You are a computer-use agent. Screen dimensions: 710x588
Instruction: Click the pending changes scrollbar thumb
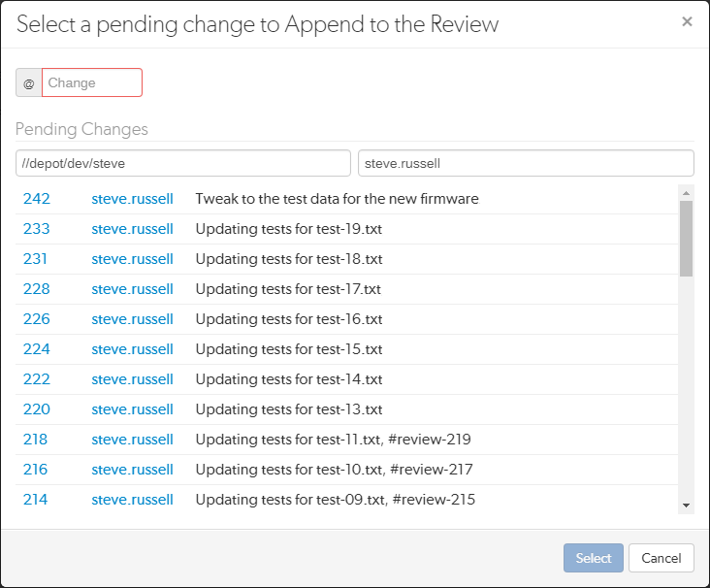pos(686,239)
